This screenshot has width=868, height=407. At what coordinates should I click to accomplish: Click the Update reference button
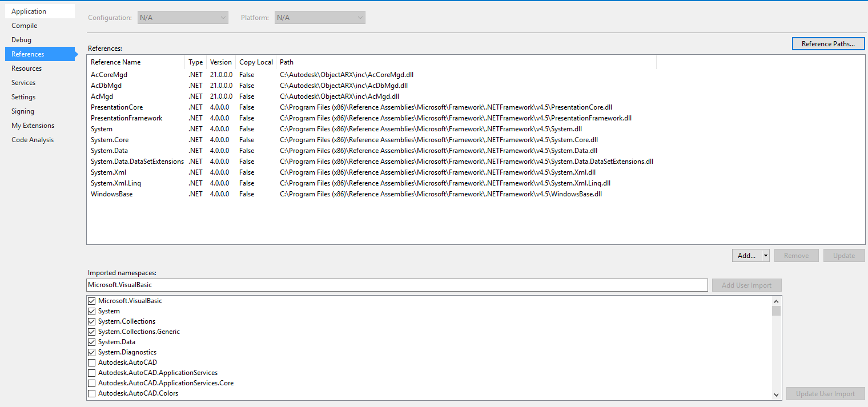(x=844, y=255)
